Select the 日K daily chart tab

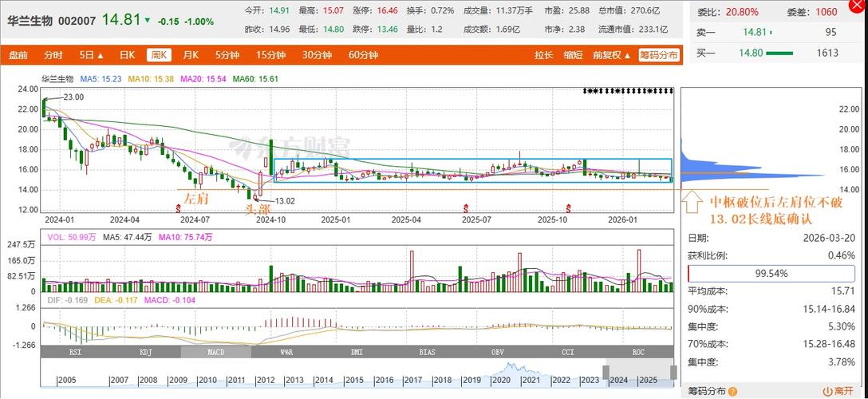pos(128,55)
